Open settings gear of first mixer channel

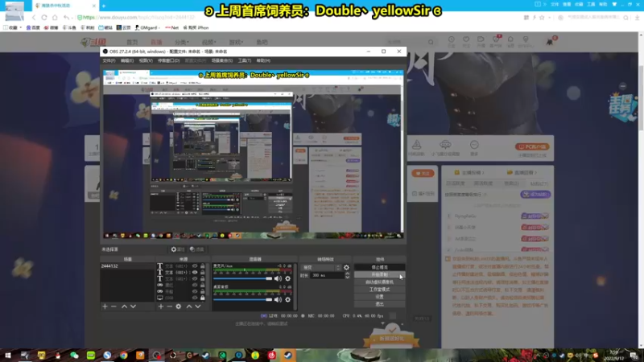287,278
